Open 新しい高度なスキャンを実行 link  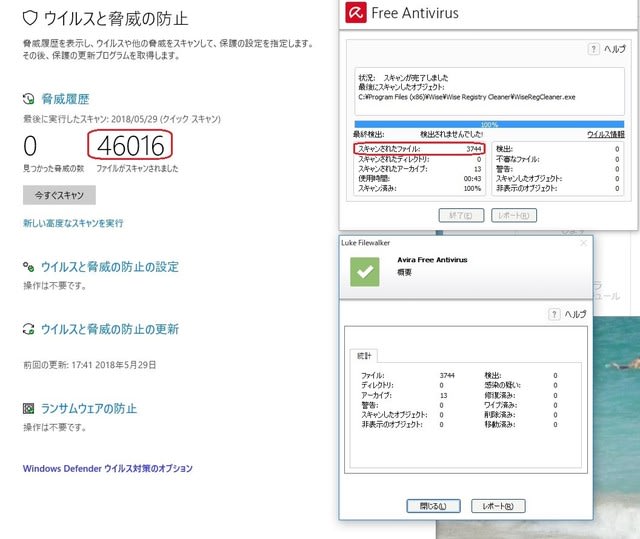73,223
